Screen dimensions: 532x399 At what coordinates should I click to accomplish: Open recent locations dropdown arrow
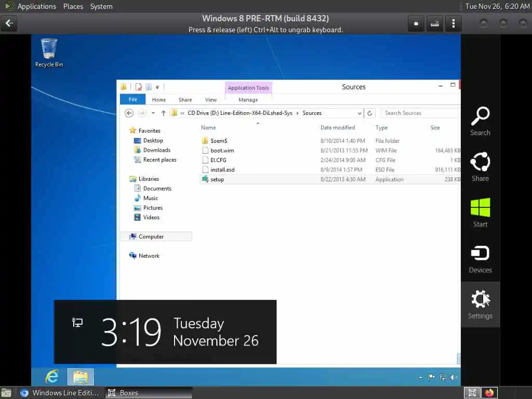point(153,113)
